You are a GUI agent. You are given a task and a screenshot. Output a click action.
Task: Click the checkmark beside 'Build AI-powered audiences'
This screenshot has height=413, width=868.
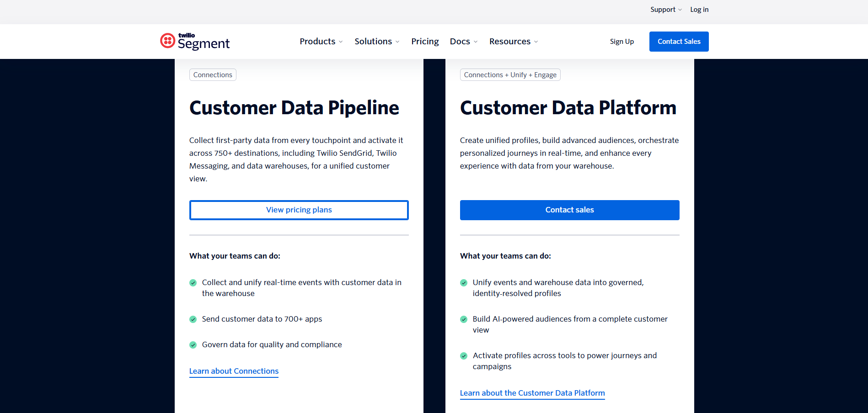[x=463, y=319]
